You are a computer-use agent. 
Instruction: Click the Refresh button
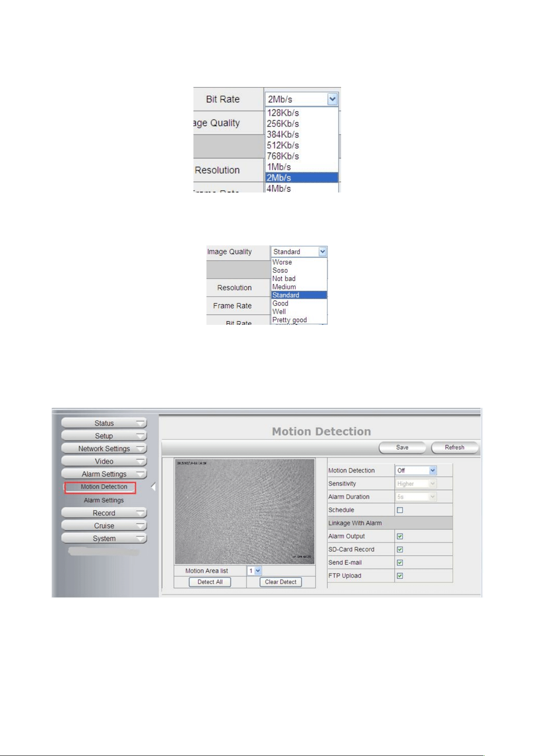tap(455, 448)
